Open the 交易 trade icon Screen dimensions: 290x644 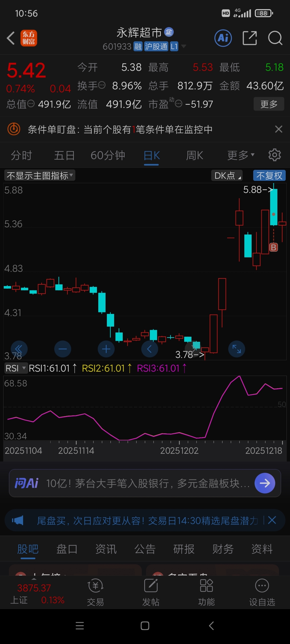click(x=96, y=592)
